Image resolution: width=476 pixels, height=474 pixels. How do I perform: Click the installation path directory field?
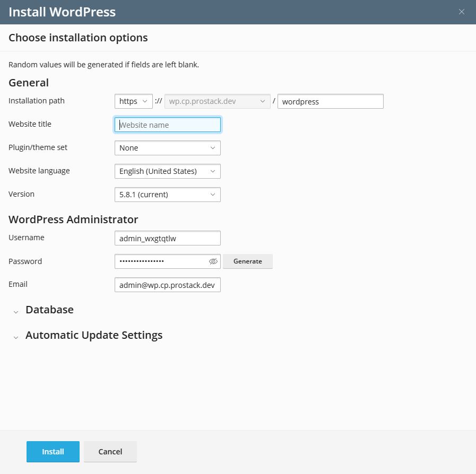click(x=330, y=101)
